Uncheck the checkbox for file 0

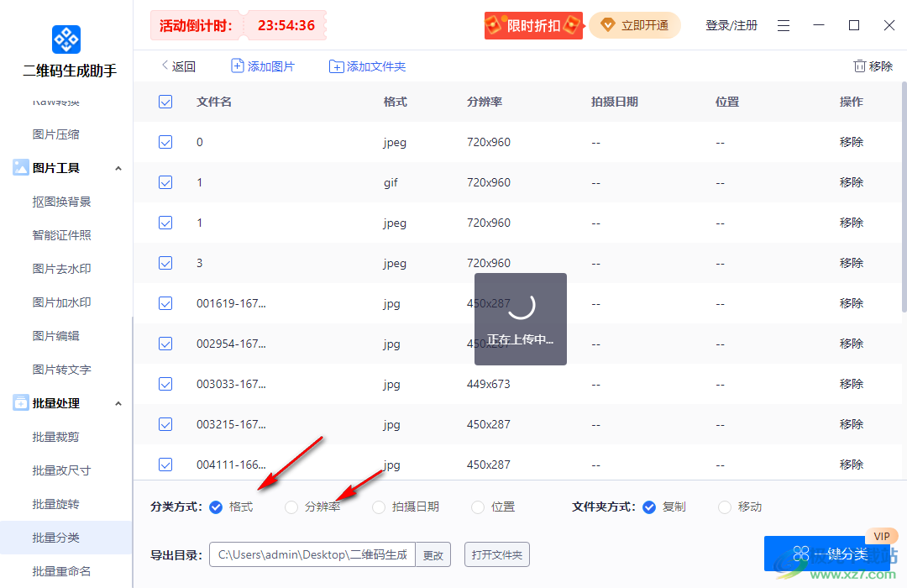pyautogui.click(x=165, y=142)
